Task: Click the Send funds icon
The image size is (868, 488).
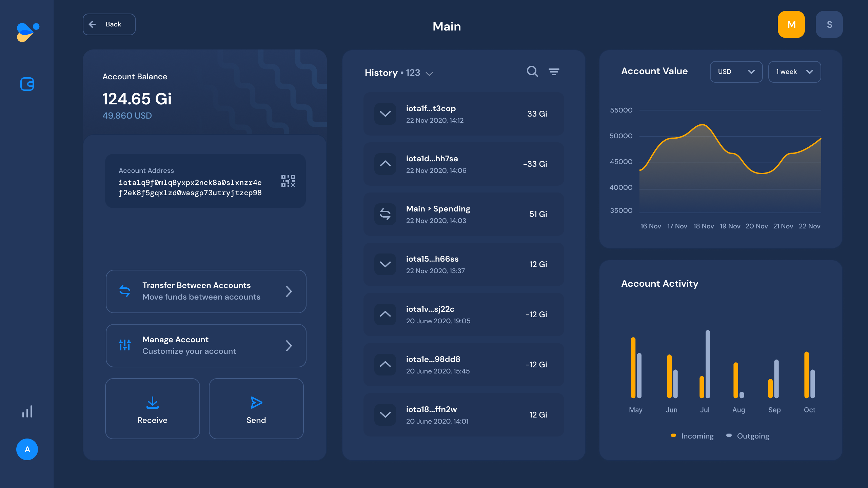Action: point(256,402)
